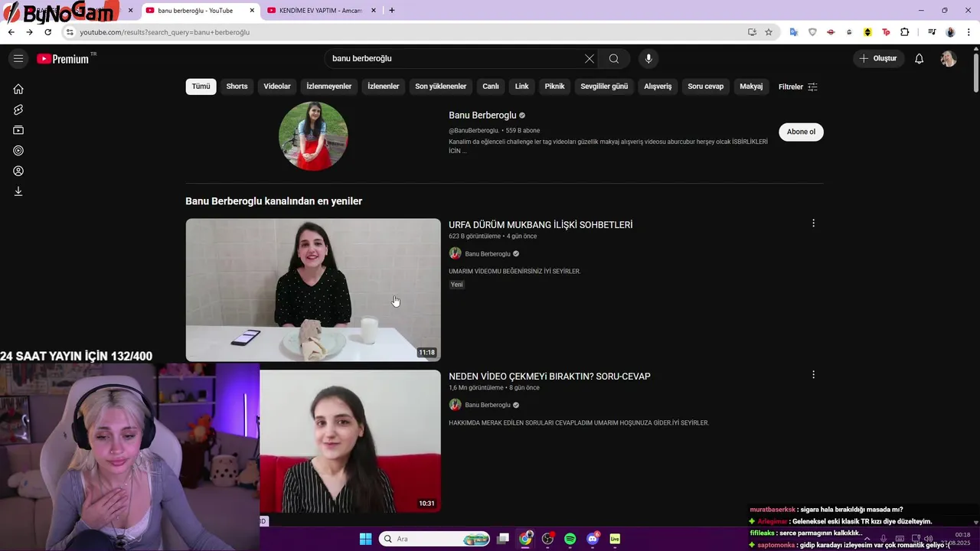980x551 pixels.
Task: Select the Soru cevap filter chip
Action: 705,86
